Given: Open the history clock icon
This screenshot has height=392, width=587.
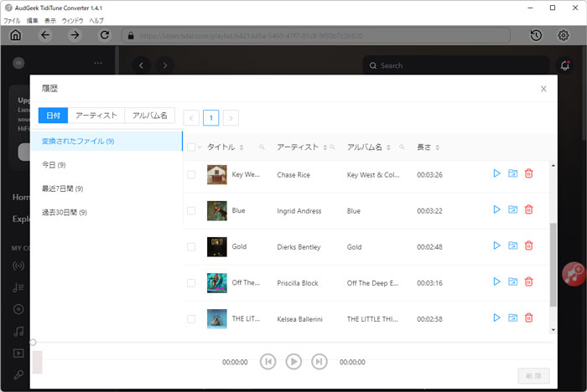Looking at the screenshot, I should click(x=536, y=35).
